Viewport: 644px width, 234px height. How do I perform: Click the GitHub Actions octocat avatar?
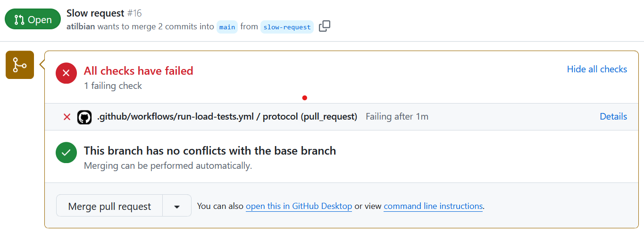click(x=84, y=117)
